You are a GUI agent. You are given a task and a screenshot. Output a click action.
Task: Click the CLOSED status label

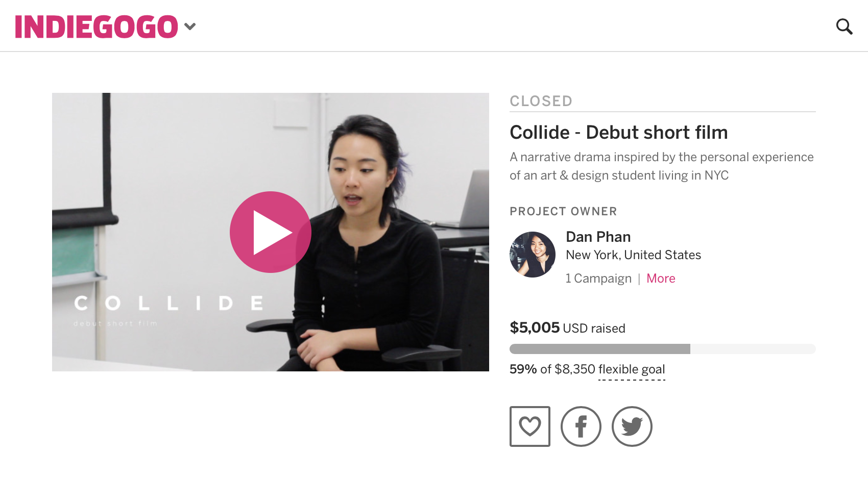(x=541, y=101)
